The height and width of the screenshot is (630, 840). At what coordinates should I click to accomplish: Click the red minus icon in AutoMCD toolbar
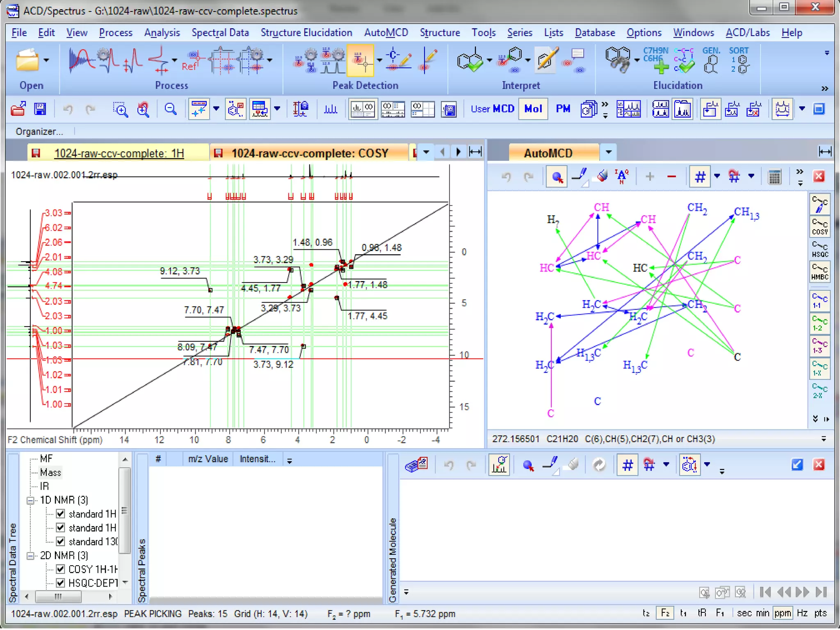pyautogui.click(x=671, y=177)
